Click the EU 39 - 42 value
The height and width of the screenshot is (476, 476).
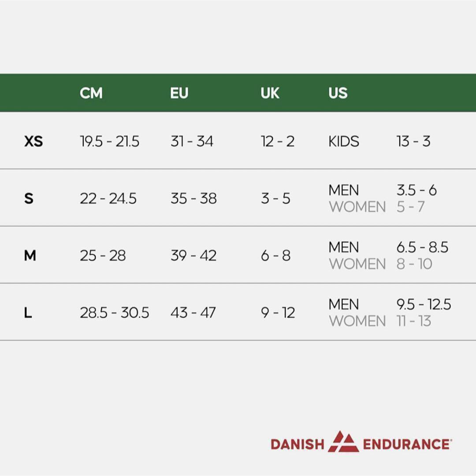click(193, 256)
